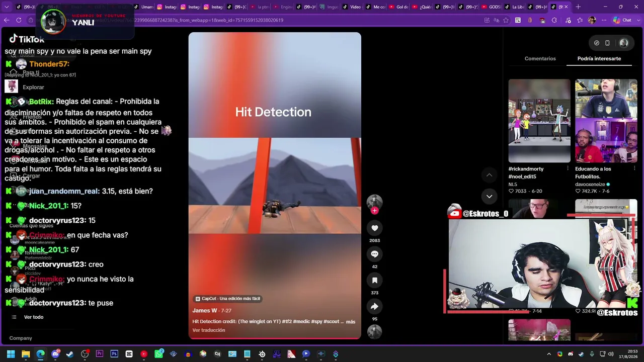Expand the sidebar with Ver todo

pyautogui.click(x=34, y=317)
